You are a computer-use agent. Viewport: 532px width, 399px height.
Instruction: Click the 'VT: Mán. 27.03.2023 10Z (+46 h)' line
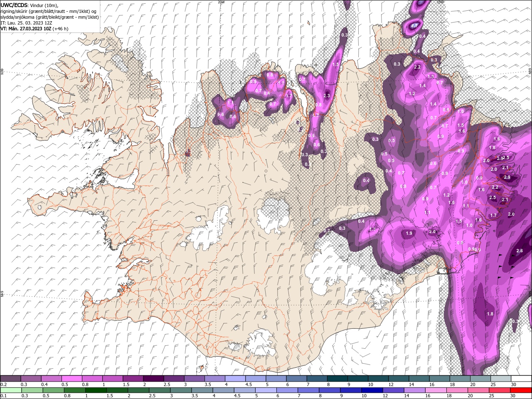(34, 29)
